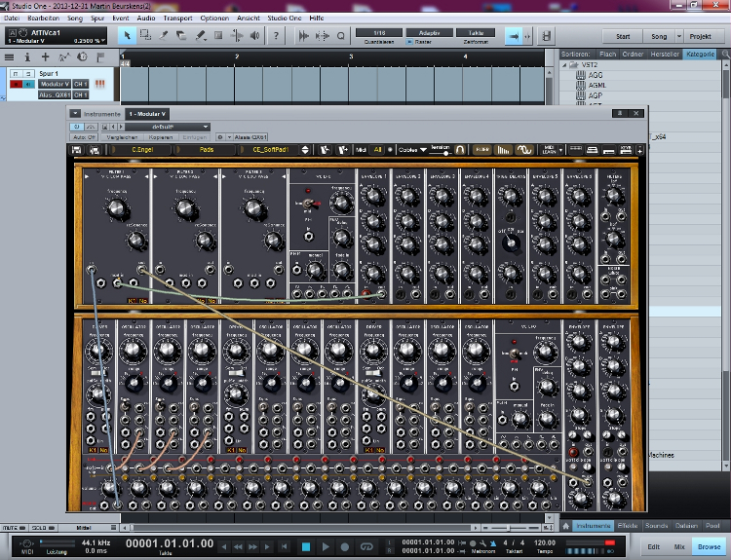Click the Song page button
This screenshot has height=560, width=731.
(659, 36)
